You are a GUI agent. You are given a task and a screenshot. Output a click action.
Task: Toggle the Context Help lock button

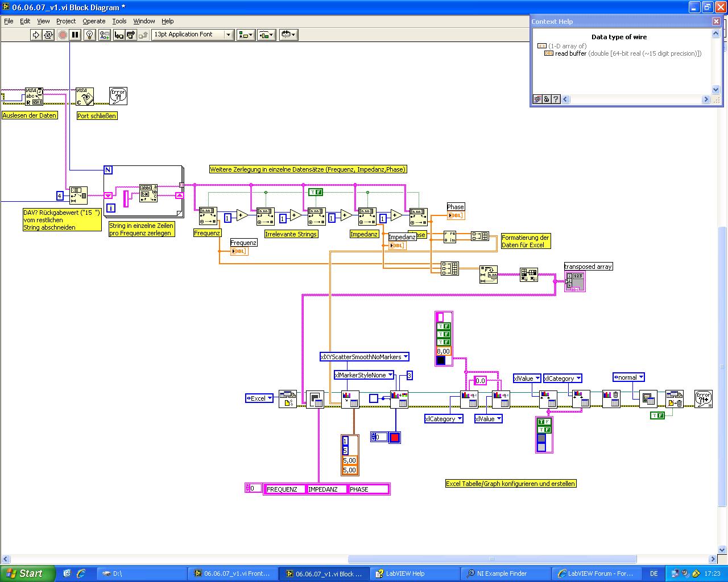pos(547,99)
